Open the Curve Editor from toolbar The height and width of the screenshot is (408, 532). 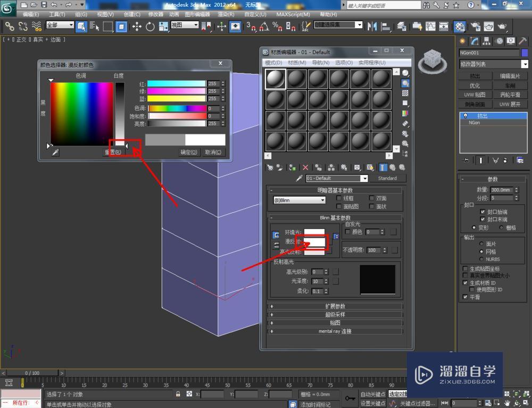[x=430, y=26]
